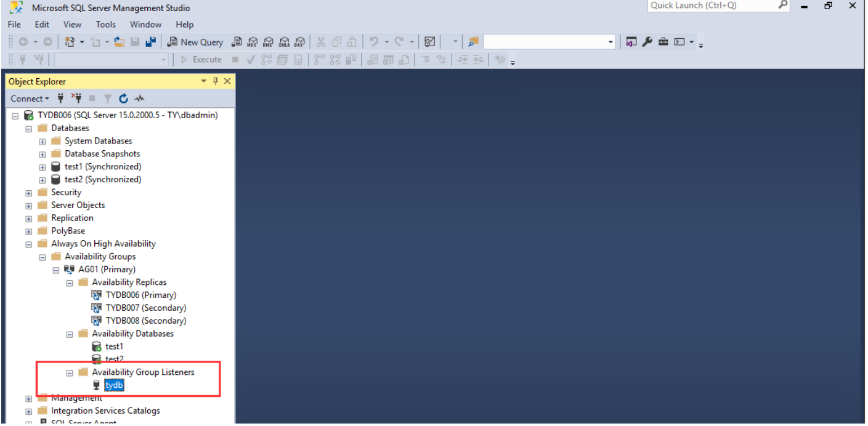The height and width of the screenshot is (426, 868).
Task: Expand the Security folder
Action: 29,193
